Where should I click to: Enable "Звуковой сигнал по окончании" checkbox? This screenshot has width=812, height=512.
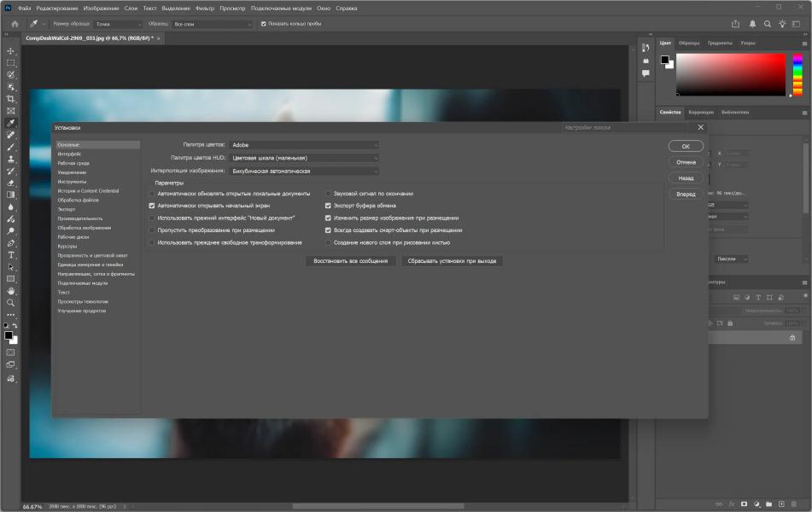[328, 194]
